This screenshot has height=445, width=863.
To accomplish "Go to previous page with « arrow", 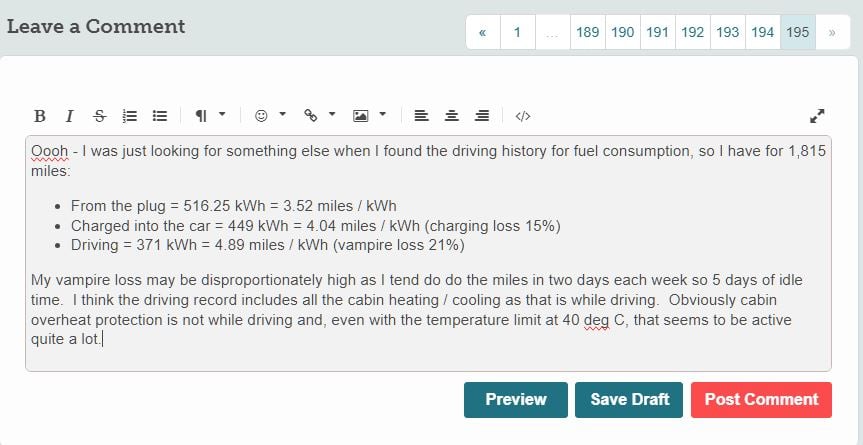I will [x=483, y=32].
